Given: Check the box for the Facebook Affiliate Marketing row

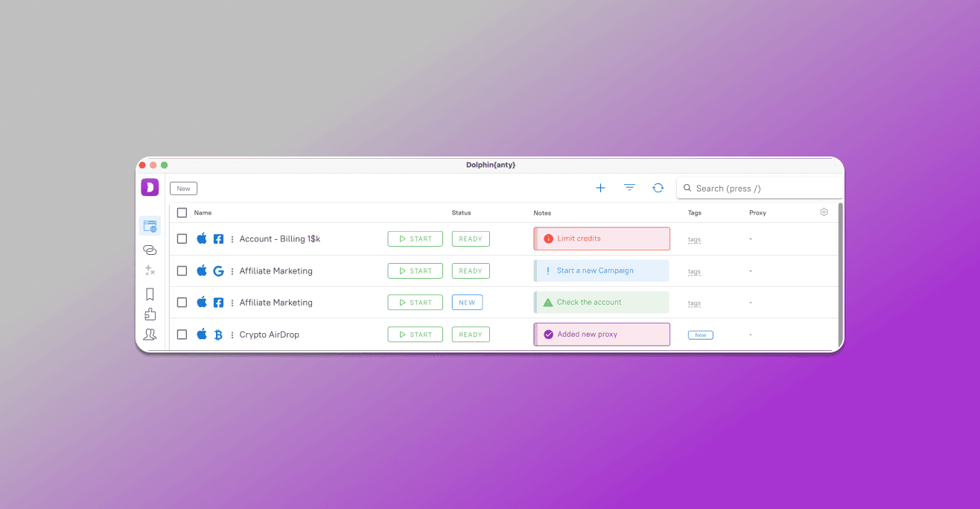Looking at the screenshot, I should click(182, 302).
